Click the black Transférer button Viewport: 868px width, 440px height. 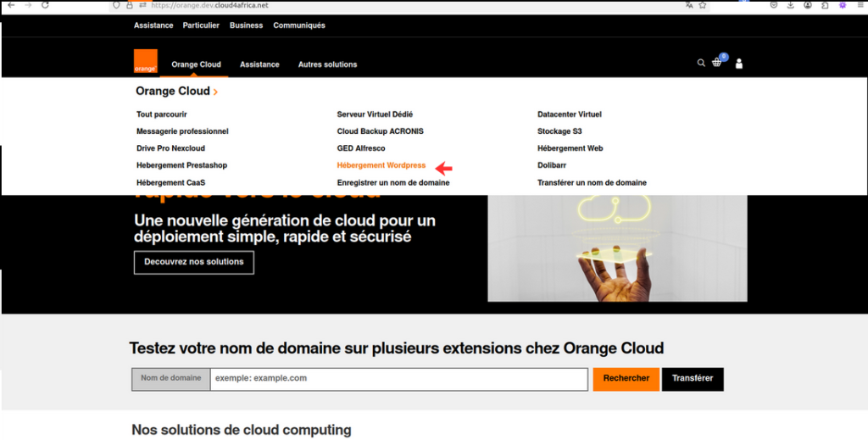(693, 379)
